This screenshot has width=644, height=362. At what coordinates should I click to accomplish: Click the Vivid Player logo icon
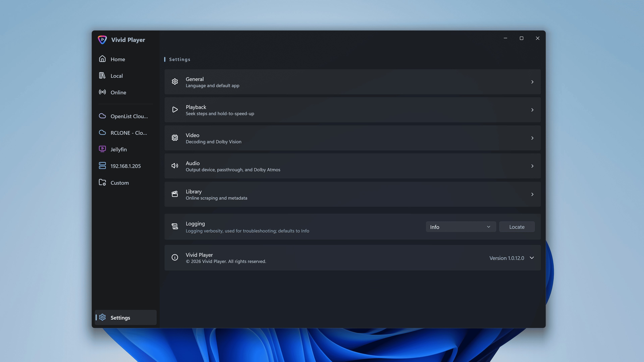click(102, 40)
